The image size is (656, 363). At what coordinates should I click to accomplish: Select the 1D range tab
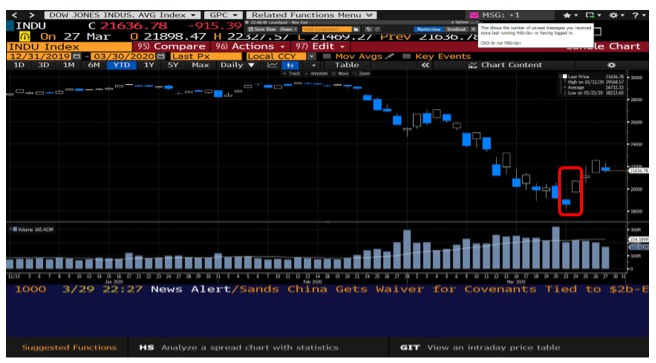[19, 65]
